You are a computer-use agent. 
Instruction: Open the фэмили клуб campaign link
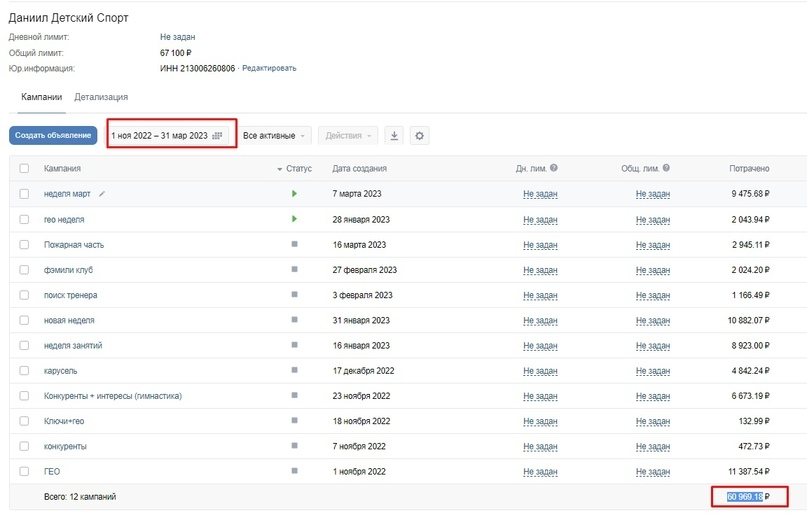pyautogui.click(x=68, y=270)
